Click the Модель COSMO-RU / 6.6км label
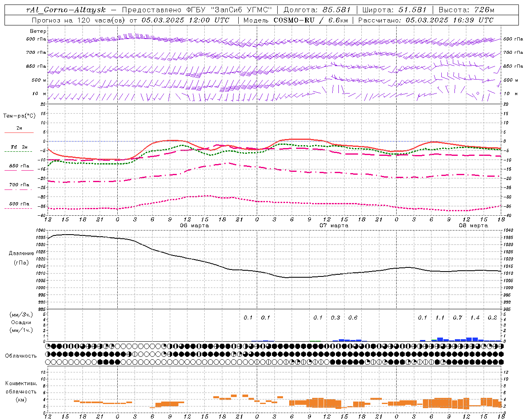 (x=296, y=20)
